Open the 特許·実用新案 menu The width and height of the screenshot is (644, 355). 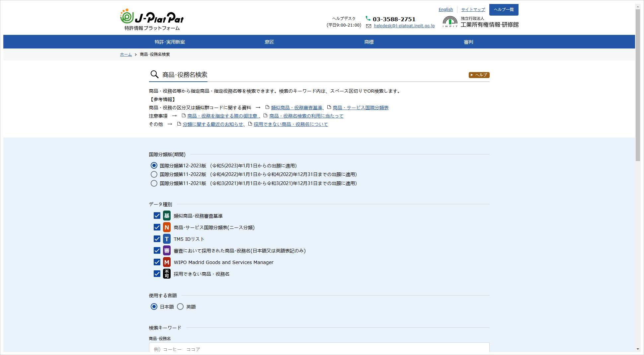coord(170,42)
